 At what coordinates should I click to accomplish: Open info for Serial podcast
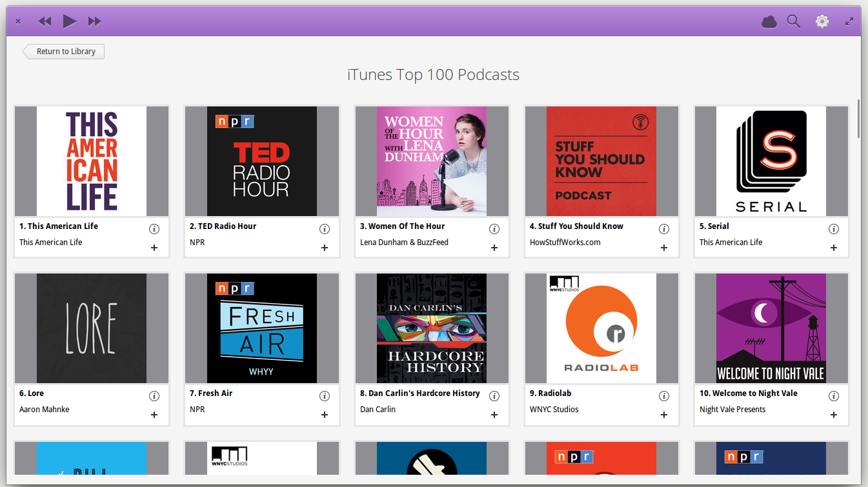click(834, 228)
